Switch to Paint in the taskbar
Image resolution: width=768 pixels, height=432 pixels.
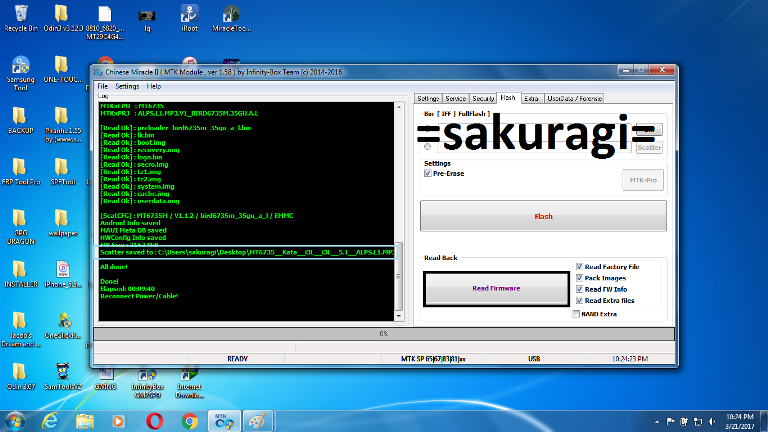click(x=258, y=421)
